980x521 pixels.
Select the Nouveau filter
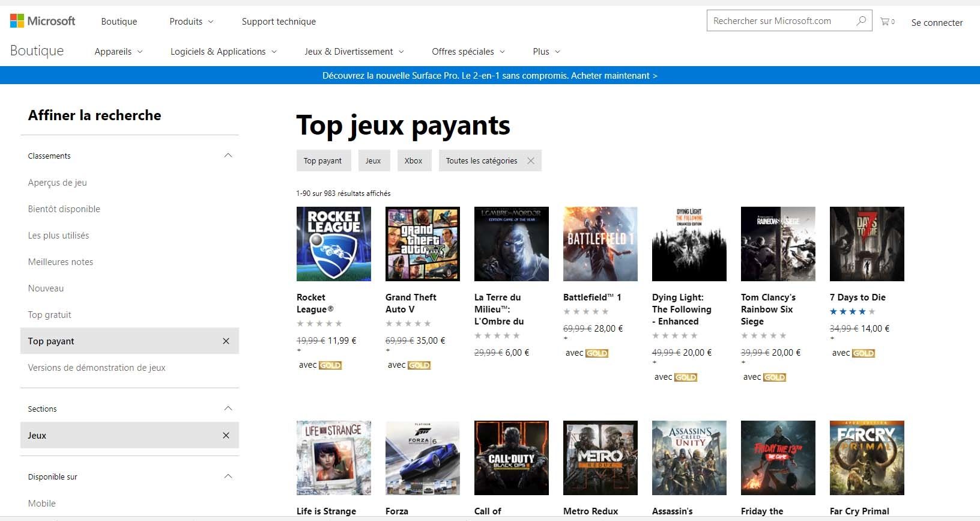click(x=46, y=288)
